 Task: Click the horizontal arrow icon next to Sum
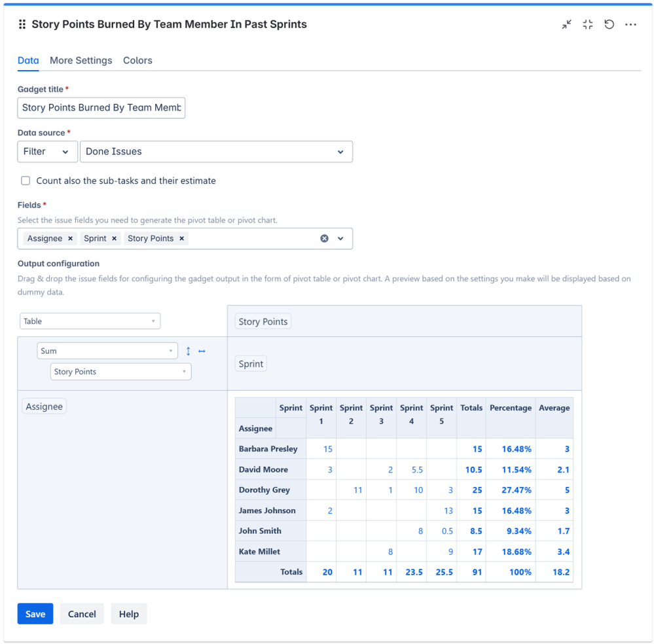coord(202,351)
